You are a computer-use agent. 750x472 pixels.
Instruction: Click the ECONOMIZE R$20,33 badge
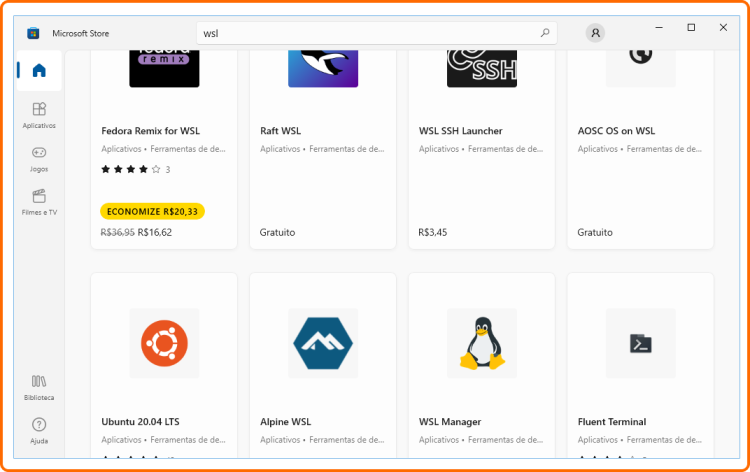click(x=152, y=211)
